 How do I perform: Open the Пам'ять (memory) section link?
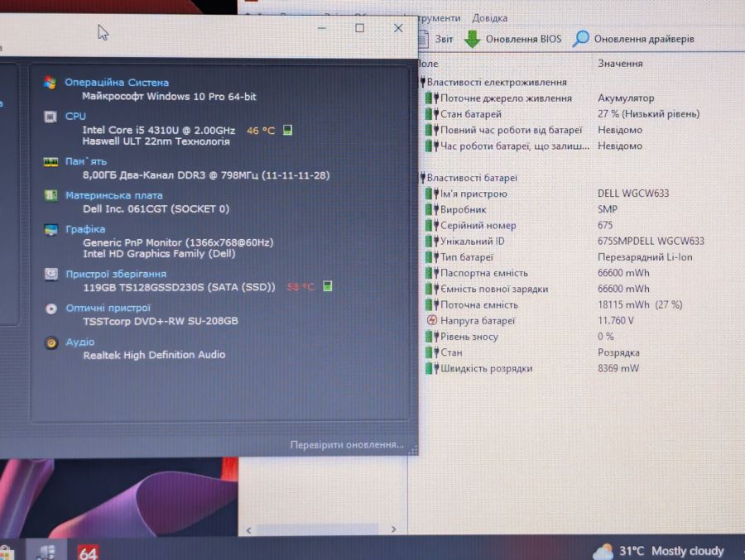(85, 161)
